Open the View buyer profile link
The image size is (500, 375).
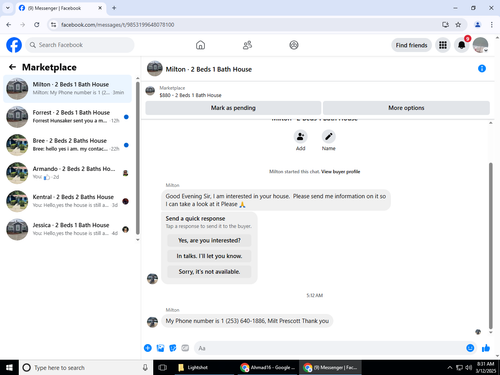340,172
